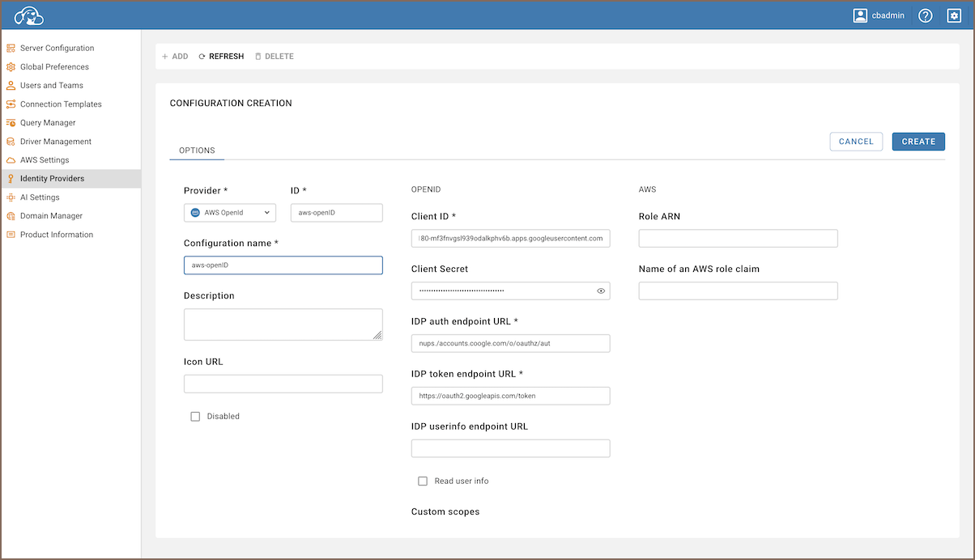Open Users and Teams in sidebar
This screenshot has height=560, width=975.
(52, 86)
